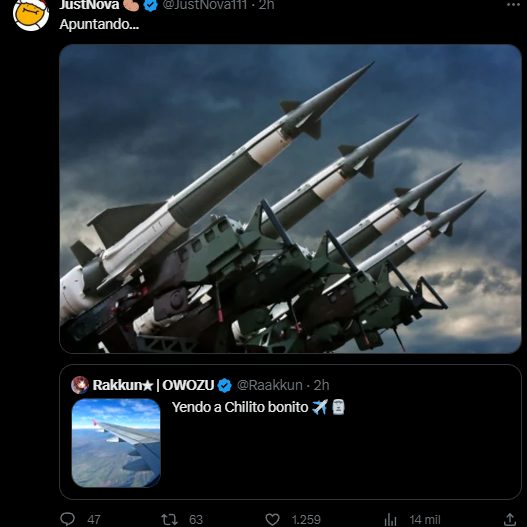Click the 63 retweets count
The image size is (527, 527).
coord(196,520)
